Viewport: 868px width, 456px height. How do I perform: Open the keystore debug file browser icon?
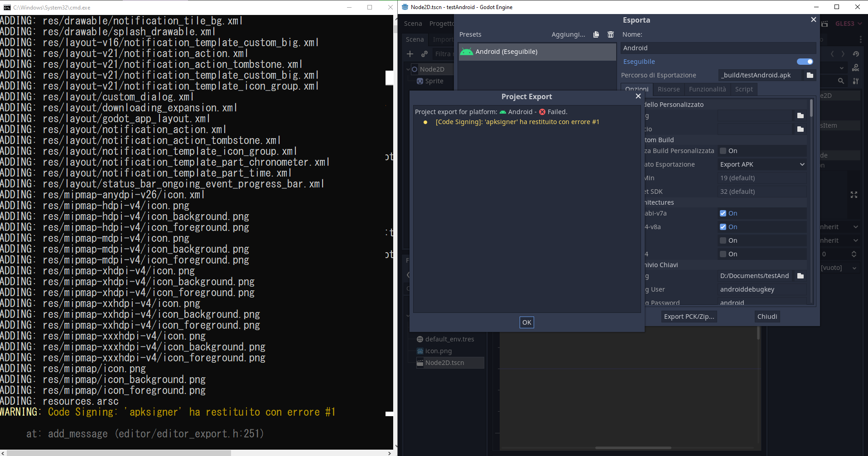click(x=800, y=276)
